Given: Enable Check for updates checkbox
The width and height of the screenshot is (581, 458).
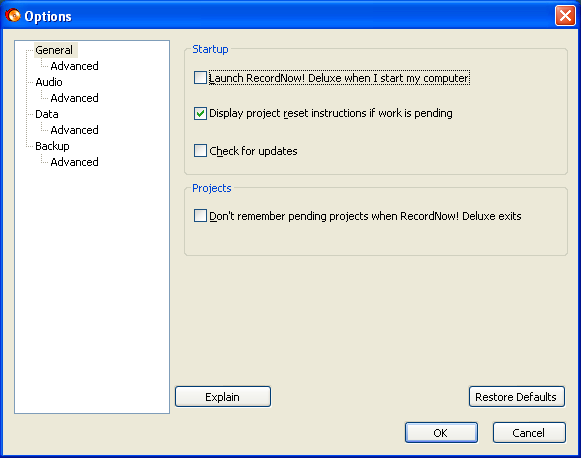Looking at the screenshot, I should coord(200,151).
